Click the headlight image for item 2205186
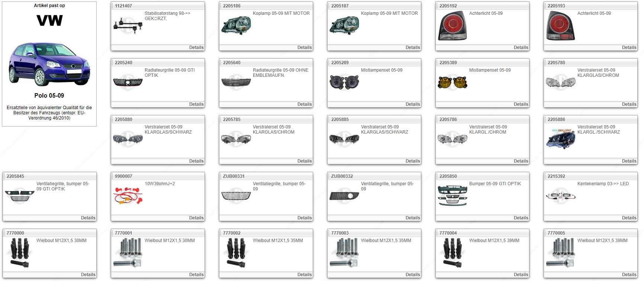Viewport: 644px width, 281px height. (236, 25)
